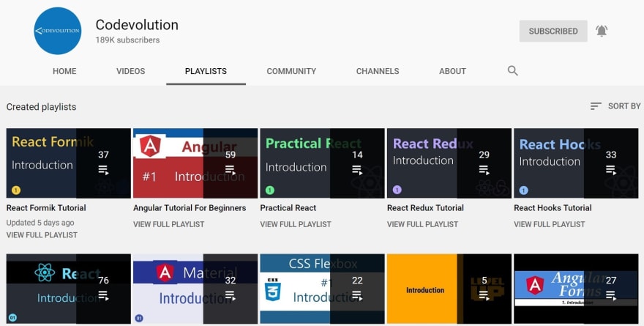Open the SORT BY dropdown
Image resolution: width=644 pixels, height=326 pixels.
(615, 106)
